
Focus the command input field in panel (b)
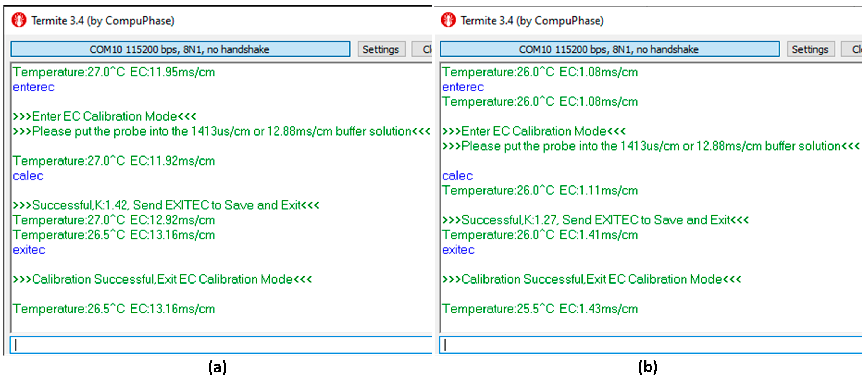click(x=650, y=345)
